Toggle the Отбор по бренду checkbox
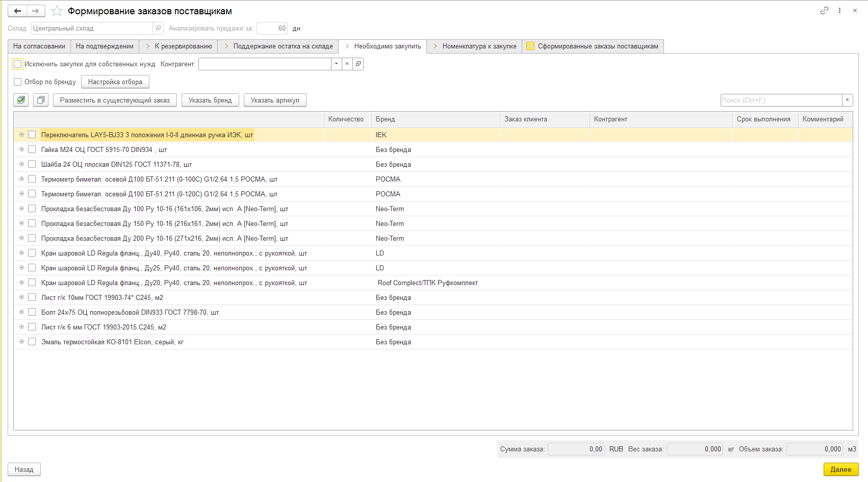Viewport: 868px width, 482px height. 18,82
